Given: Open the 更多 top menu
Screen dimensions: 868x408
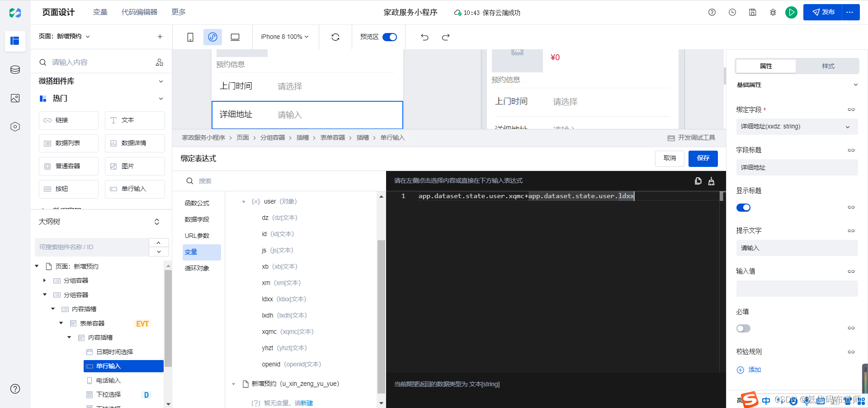Looking at the screenshot, I should (x=179, y=12).
